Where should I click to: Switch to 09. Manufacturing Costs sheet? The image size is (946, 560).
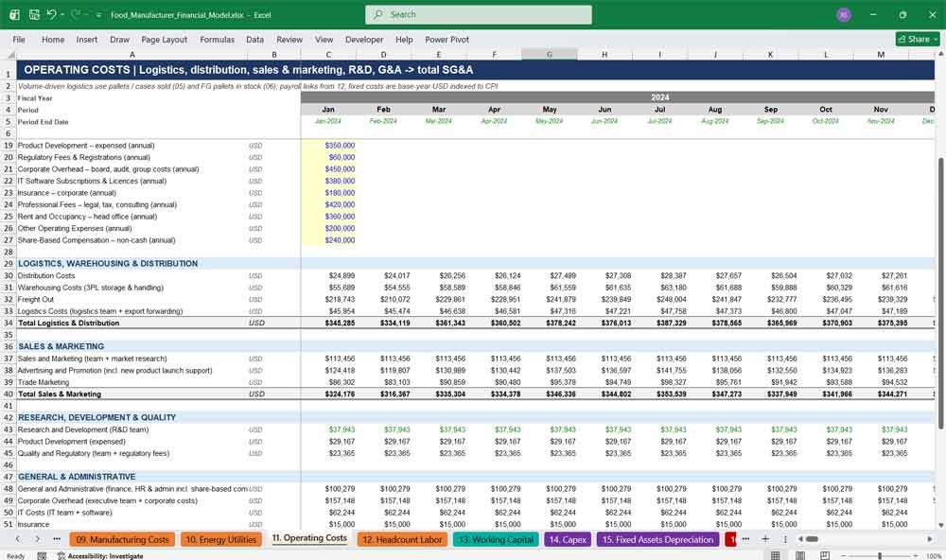click(122, 539)
